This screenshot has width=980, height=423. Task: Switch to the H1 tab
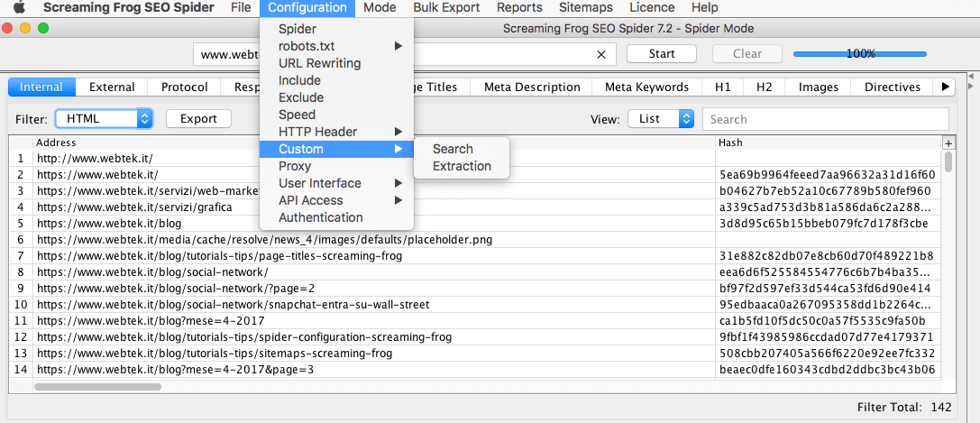(722, 87)
